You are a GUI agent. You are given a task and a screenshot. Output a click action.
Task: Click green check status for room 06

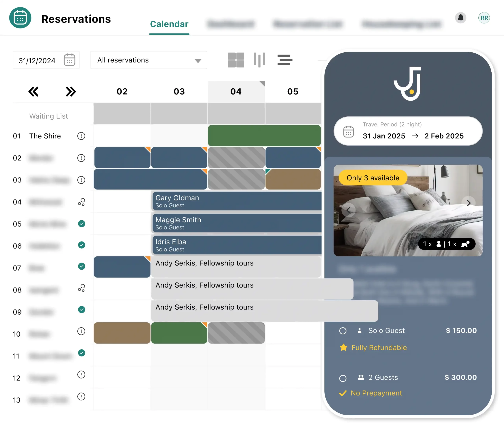[x=82, y=245]
